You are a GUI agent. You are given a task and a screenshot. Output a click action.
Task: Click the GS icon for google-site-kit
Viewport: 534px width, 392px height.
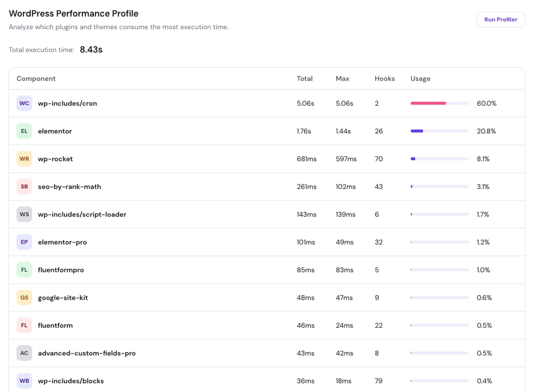pos(24,298)
